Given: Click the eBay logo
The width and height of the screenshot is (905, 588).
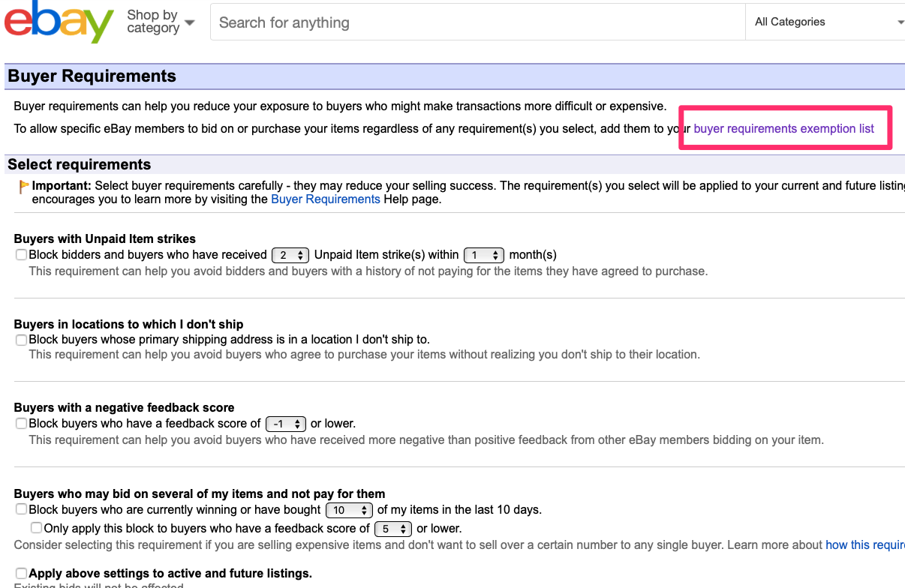Looking at the screenshot, I should pyautogui.click(x=59, y=22).
